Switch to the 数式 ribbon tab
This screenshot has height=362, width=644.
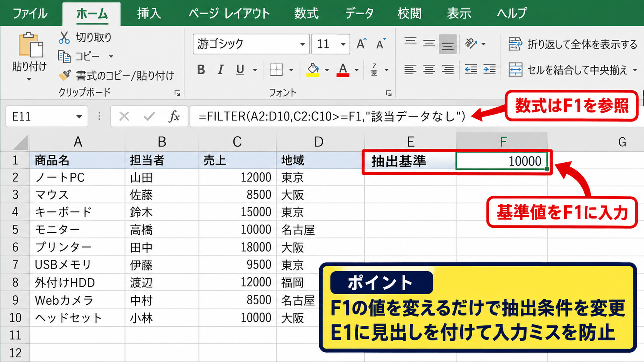point(307,13)
